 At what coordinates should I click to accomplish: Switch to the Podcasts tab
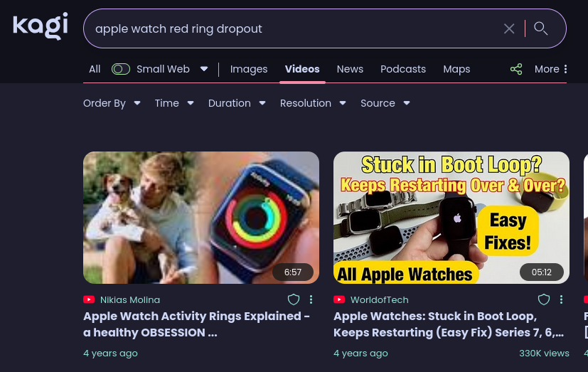pyautogui.click(x=403, y=69)
